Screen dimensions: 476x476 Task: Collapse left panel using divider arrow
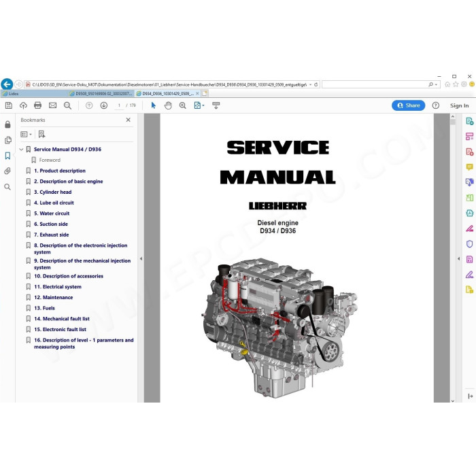tap(141, 258)
